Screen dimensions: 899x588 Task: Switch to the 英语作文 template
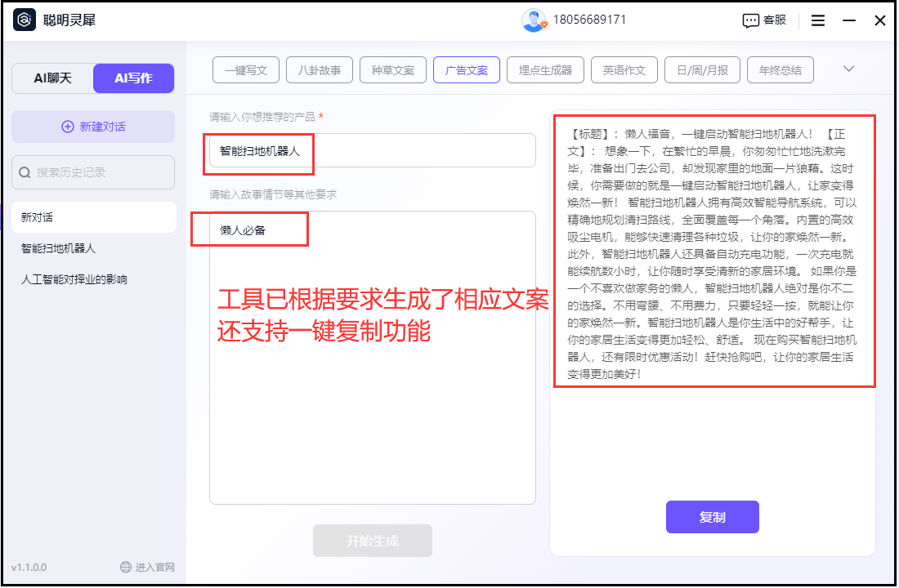pos(624,69)
